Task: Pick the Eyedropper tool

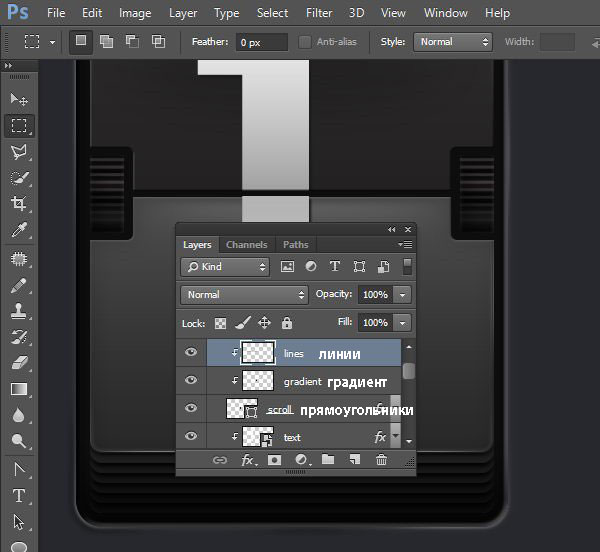Action: coord(18,231)
